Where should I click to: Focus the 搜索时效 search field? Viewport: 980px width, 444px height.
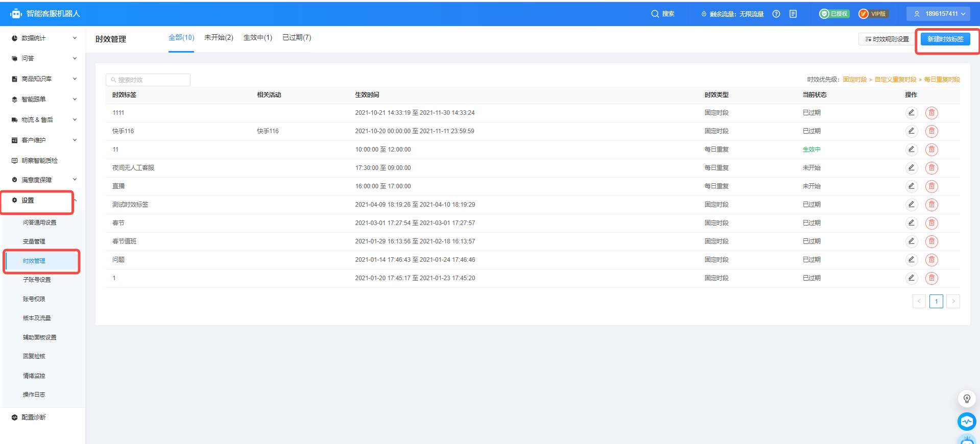(x=148, y=80)
